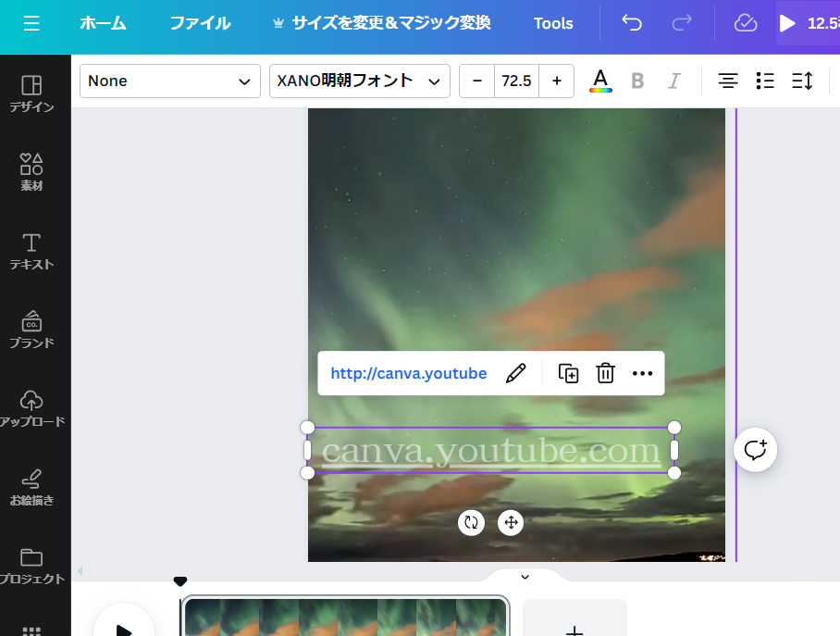Screen dimensions: 840x636
Task: Click the right-side width handle of text box
Action: coord(673,450)
